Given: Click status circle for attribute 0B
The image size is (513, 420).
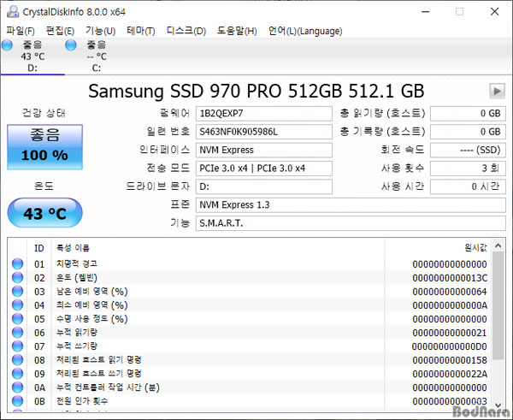Looking at the screenshot, I should 18,401.
